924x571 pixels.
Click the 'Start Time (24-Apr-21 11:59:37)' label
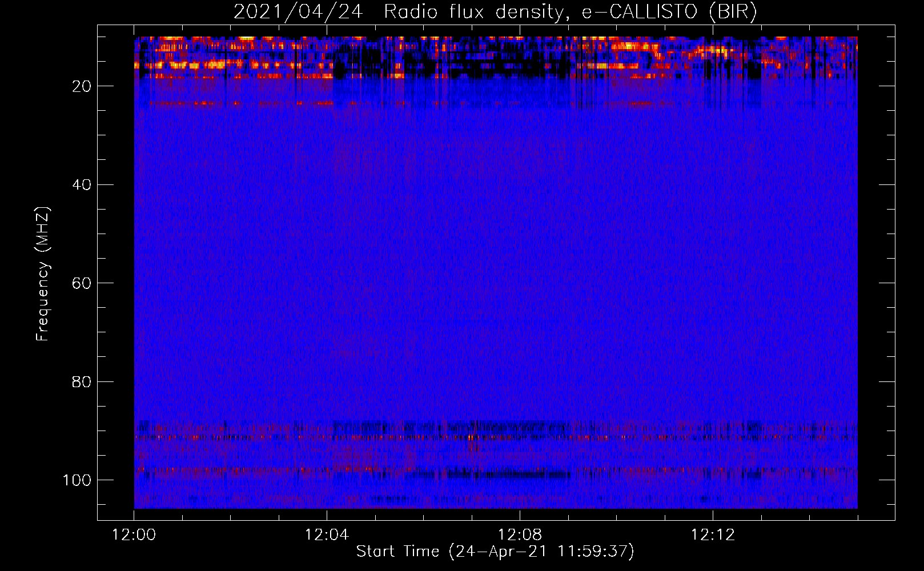pos(495,552)
